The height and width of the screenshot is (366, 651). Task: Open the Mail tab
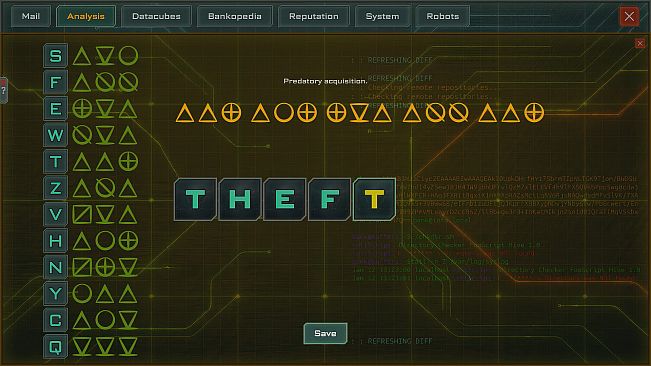(x=31, y=17)
